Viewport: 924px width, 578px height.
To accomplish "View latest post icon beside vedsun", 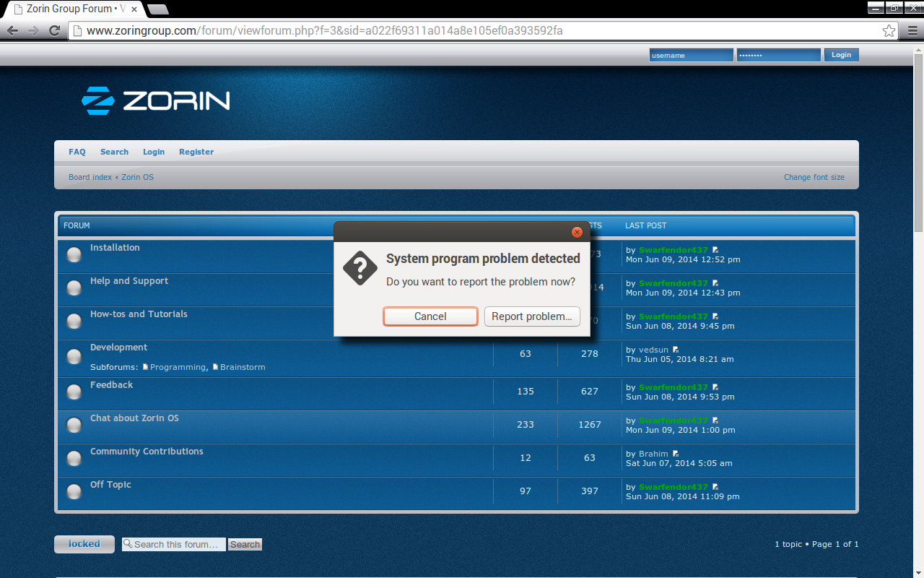I will coord(676,350).
